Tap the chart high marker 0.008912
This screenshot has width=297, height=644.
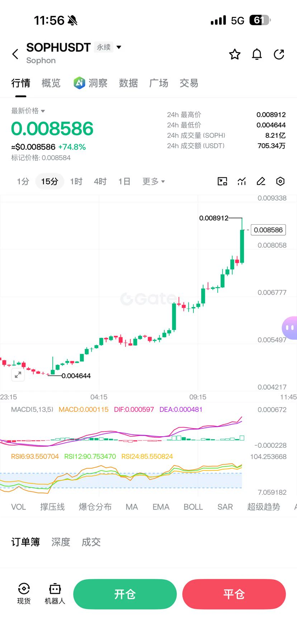[x=213, y=218]
